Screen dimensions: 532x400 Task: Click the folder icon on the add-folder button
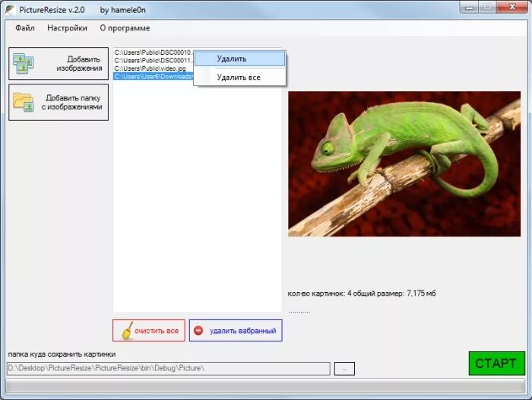[23, 102]
